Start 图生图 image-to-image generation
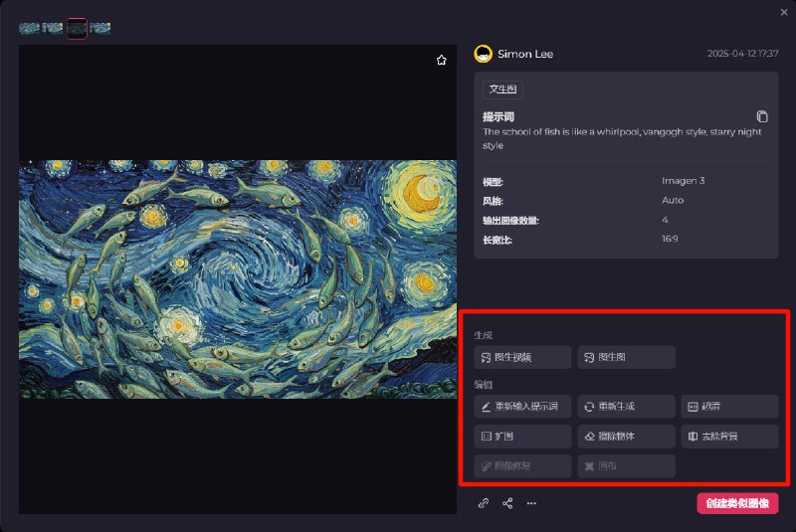 (626, 358)
